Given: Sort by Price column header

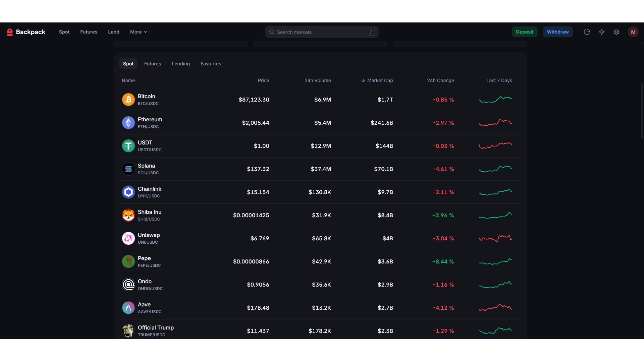Looking at the screenshot, I should pyautogui.click(x=263, y=80).
